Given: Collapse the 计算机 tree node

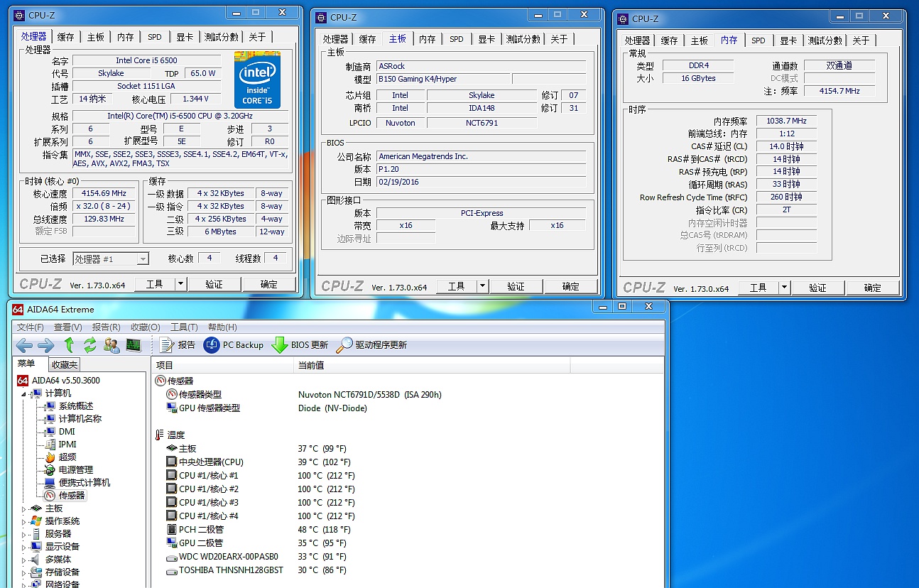Looking at the screenshot, I should (23, 393).
